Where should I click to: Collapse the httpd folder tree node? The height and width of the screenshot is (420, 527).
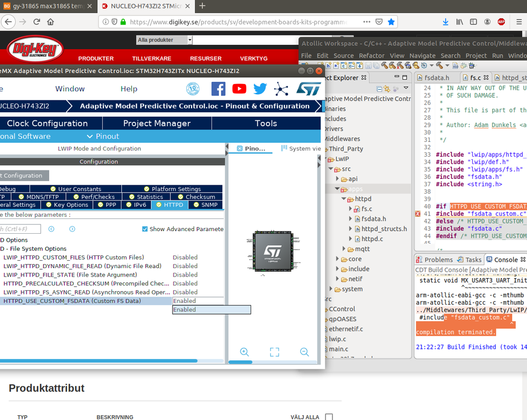click(x=344, y=199)
